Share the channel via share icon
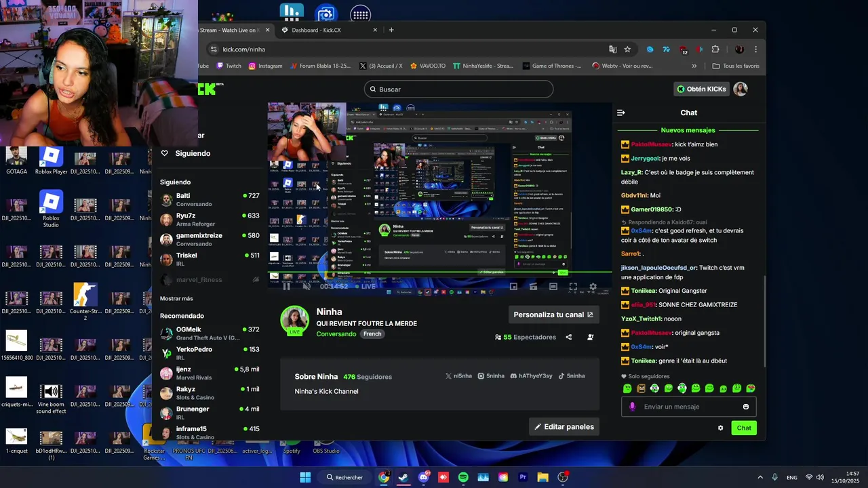 tap(569, 337)
